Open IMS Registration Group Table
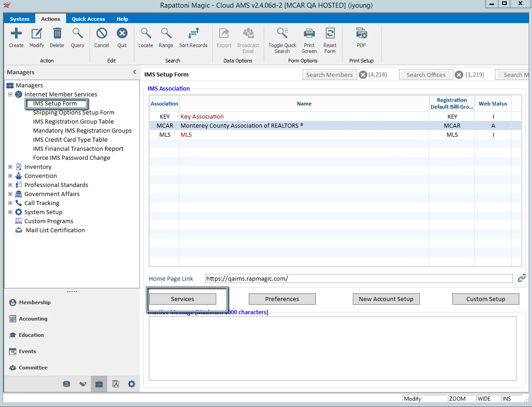 pos(73,121)
